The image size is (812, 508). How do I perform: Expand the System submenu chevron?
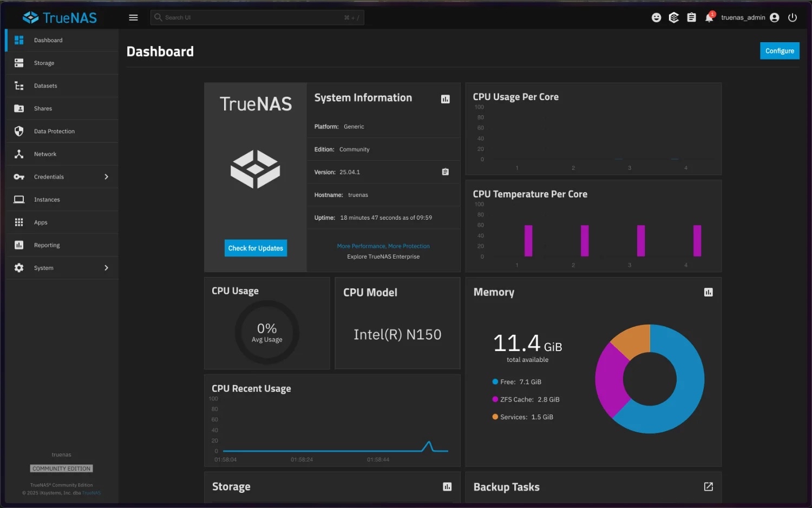click(106, 268)
